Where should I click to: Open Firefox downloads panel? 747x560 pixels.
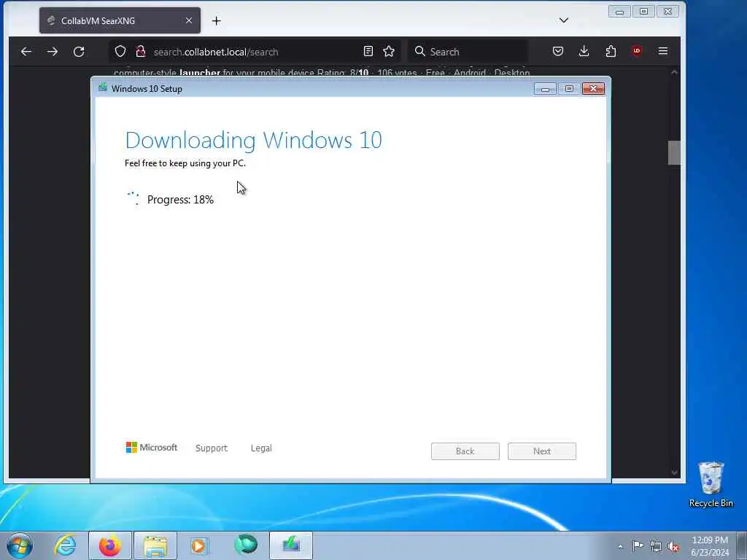point(584,52)
